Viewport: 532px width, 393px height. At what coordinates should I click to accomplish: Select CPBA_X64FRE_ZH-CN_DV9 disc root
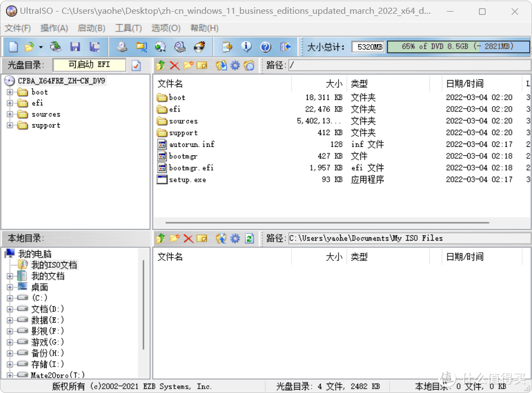(61, 81)
